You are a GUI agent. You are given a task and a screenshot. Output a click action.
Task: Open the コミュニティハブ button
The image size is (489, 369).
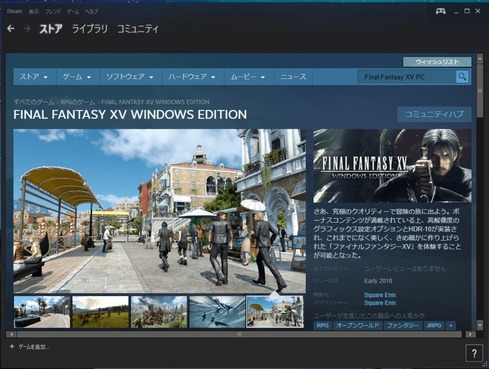click(x=434, y=114)
